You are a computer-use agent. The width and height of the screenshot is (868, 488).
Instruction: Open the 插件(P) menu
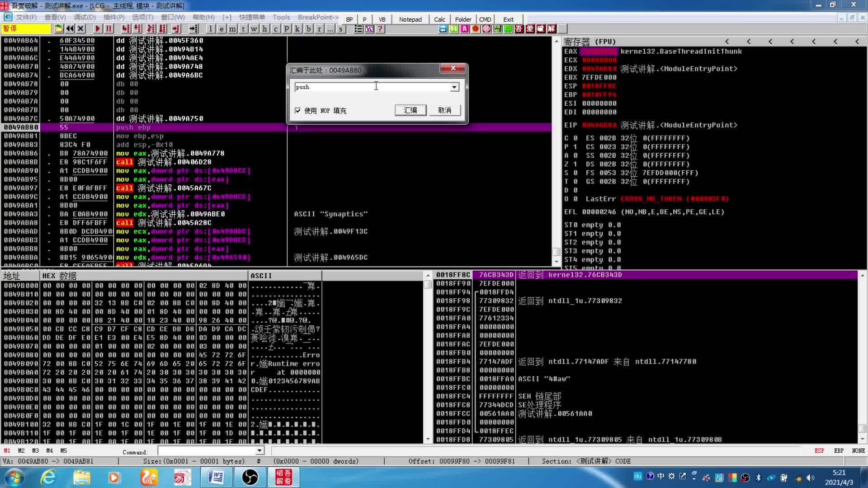tap(114, 17)
